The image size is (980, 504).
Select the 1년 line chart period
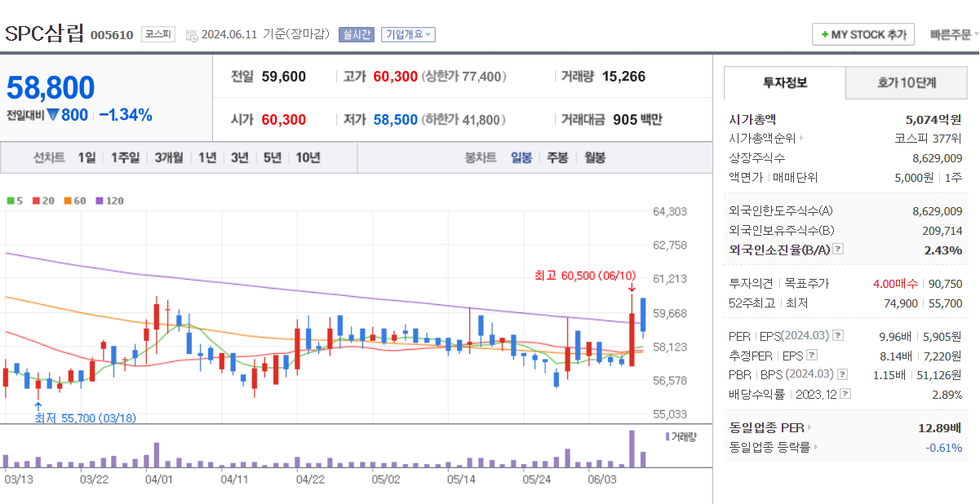(x=207, y=157)
